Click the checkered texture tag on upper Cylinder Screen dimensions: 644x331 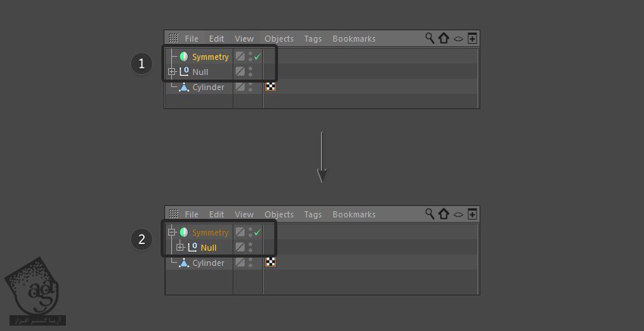[x=270, y=86]
